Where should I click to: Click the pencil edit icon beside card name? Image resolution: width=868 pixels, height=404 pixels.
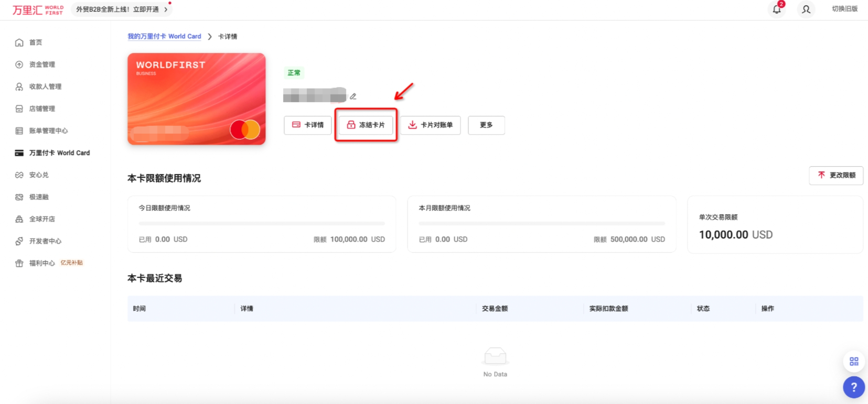click(x=353, y=96)
